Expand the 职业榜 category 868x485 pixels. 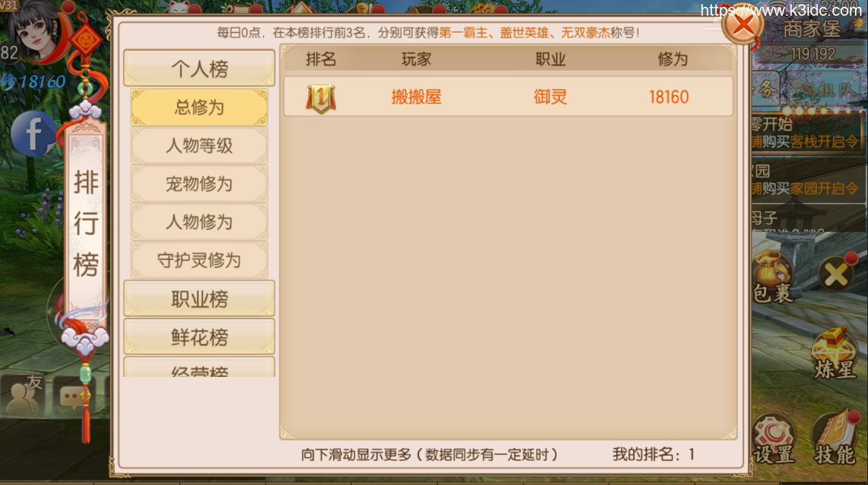pos(199,299)
